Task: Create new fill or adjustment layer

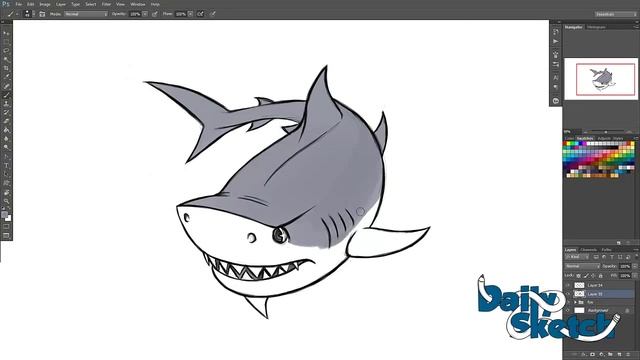Action: pos(601,354)
